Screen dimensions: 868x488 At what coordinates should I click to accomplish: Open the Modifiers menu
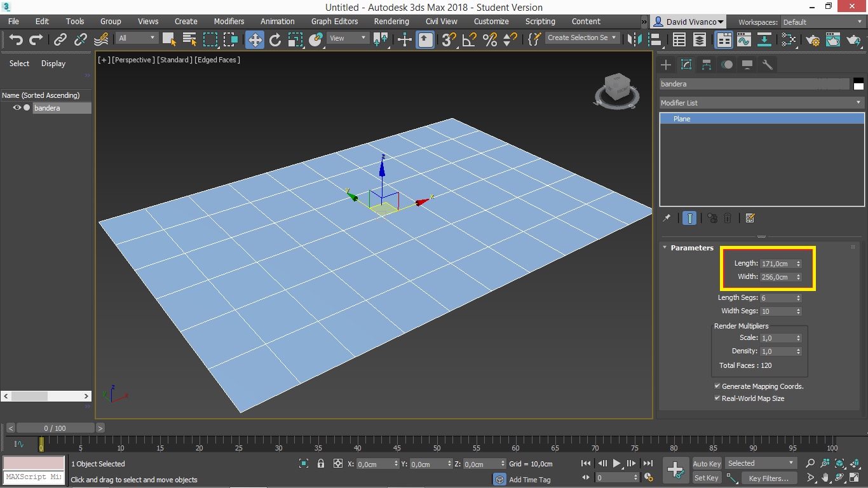click(x=229, y=22)
